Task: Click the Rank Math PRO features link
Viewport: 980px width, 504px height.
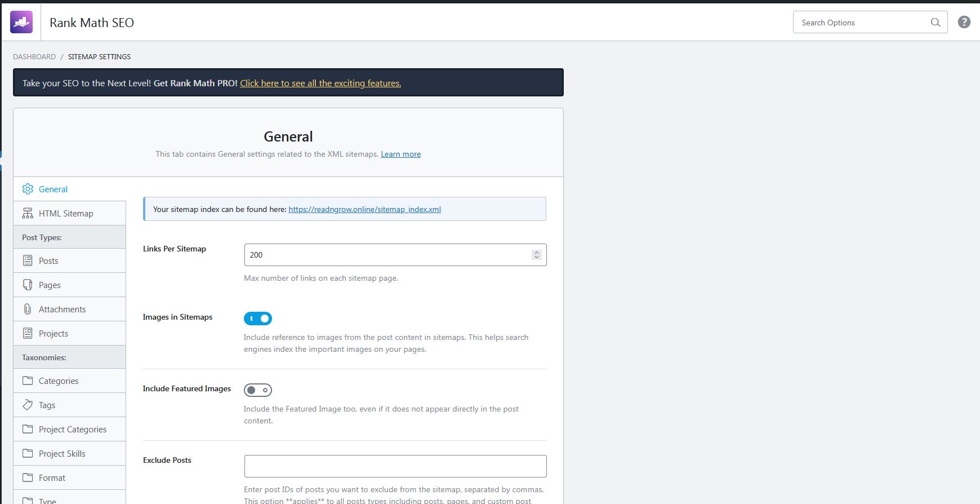Action: (320, 83)
